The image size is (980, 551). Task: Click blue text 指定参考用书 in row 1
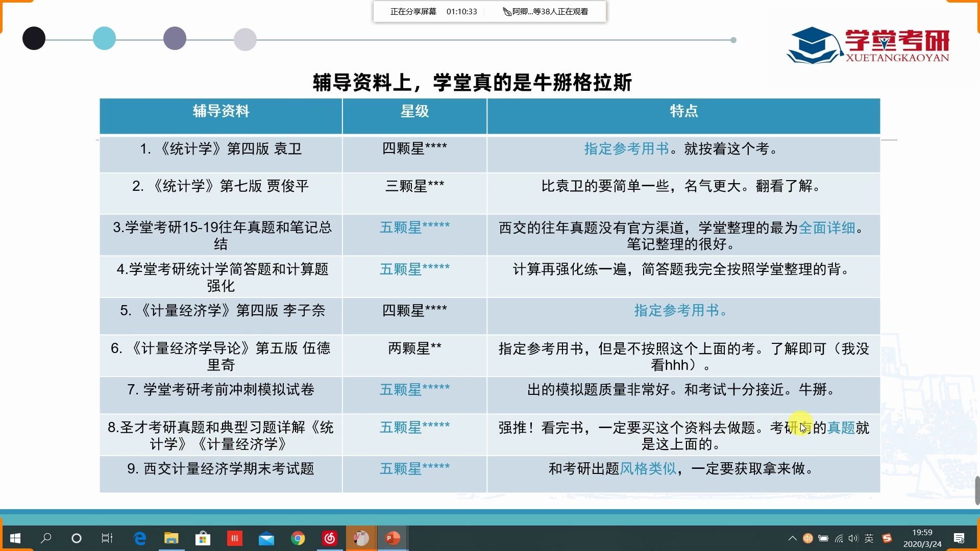pyautogui.click(x=626, y=148)
